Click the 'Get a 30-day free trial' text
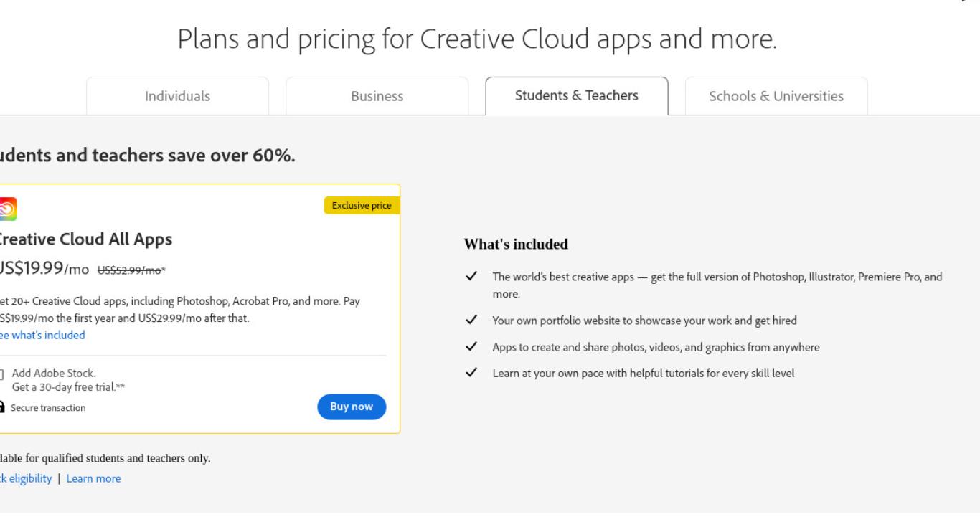The height and width of the screenshot is (522, 980). coord(68,387)
